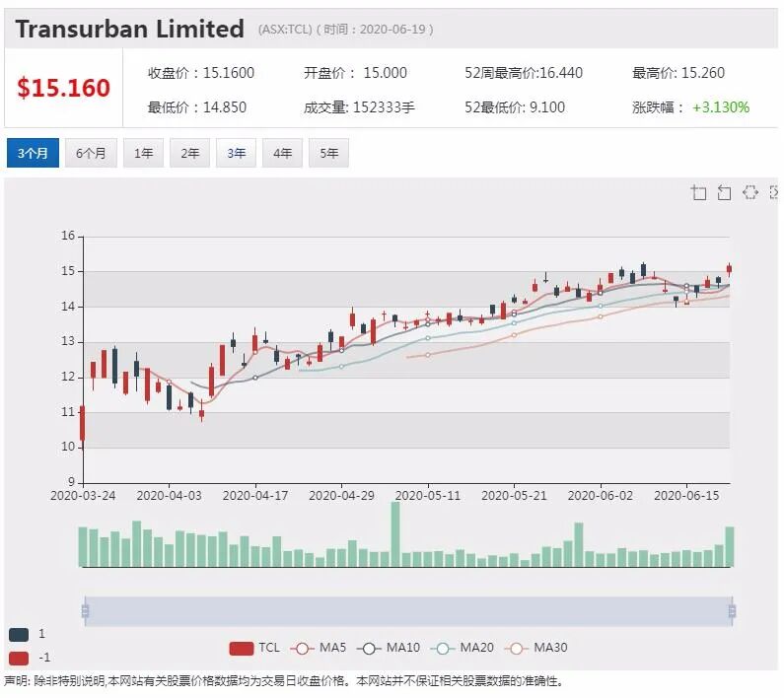Open the 3年 time range tab
This screenshot has width=784, height=698.
236,153
